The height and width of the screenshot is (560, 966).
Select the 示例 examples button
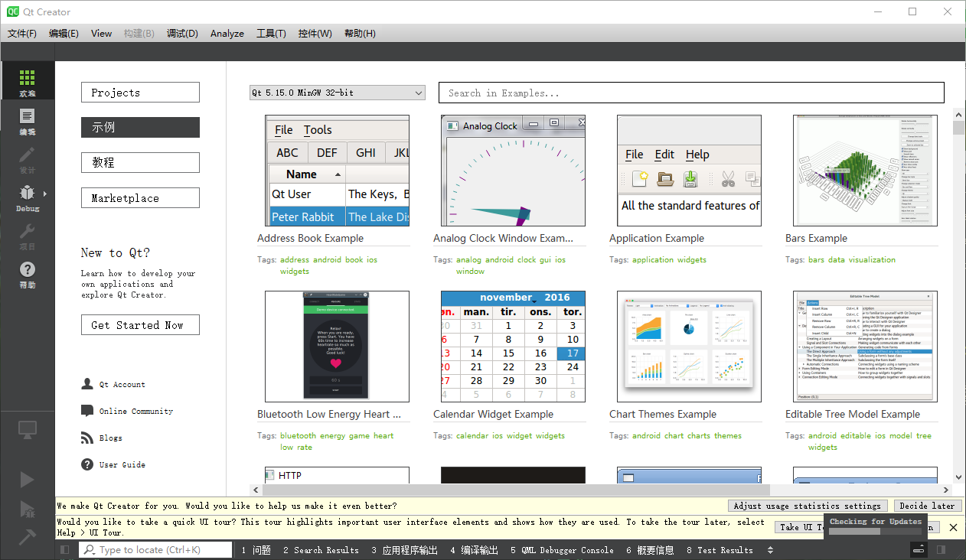(x=140, y=128)
